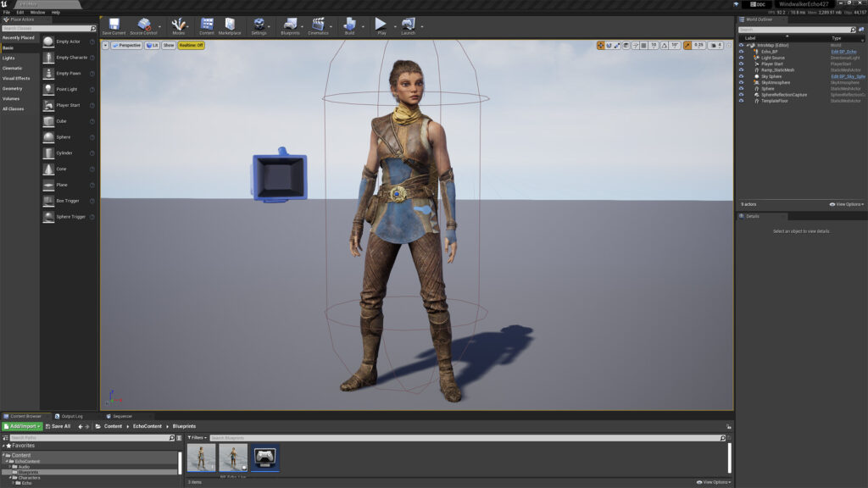Viewport: 868px width, 488px height.
Task: Select the Sphere Trigger actor icon
Action: [48, 217]
